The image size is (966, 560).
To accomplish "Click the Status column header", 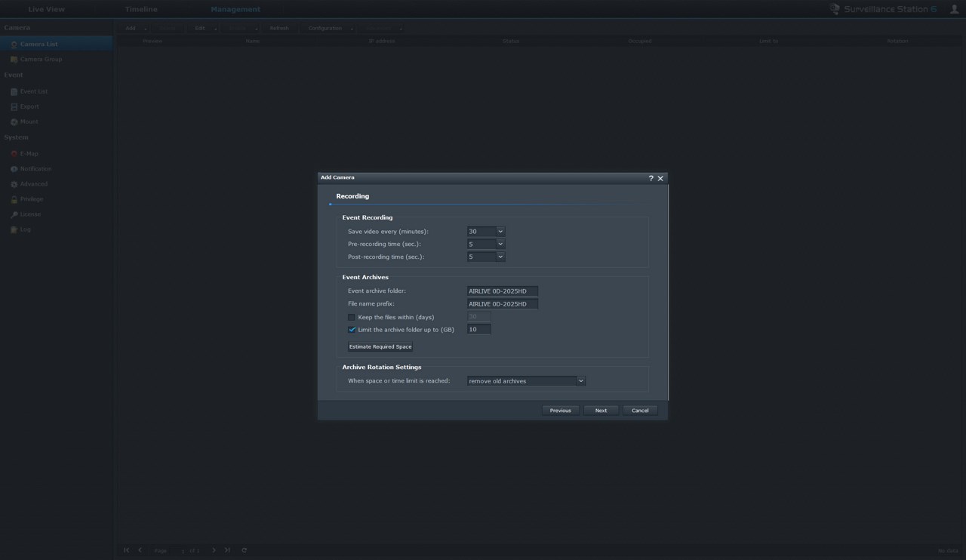I will (x=511, y=41).
